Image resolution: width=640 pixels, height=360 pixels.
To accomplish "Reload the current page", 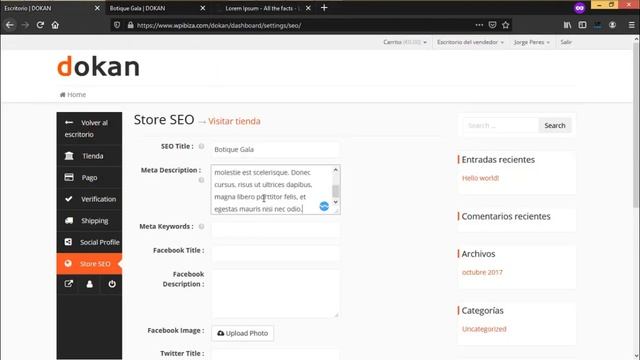I will pos(40,25).
